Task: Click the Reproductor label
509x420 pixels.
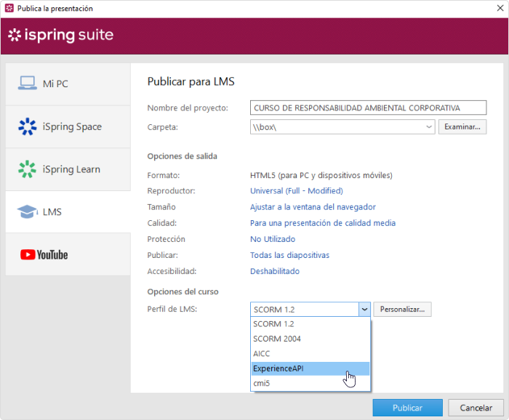Action: coord(171,191)
